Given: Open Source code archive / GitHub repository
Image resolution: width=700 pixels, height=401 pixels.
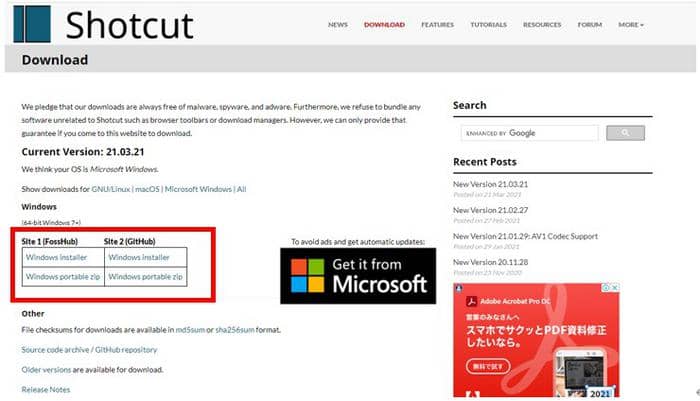Looking at the screenshot, I should pyautogui.click(x=89, y=350).
